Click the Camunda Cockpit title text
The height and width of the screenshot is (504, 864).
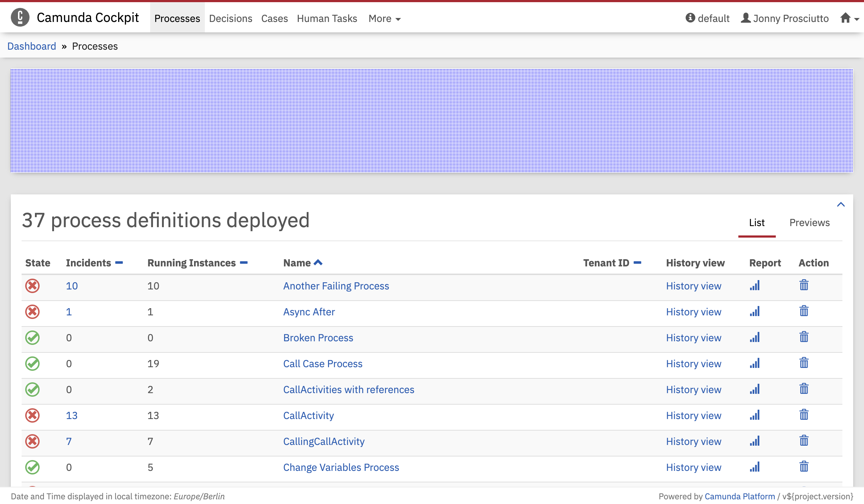pyautogui.click(x=87, y=17)
